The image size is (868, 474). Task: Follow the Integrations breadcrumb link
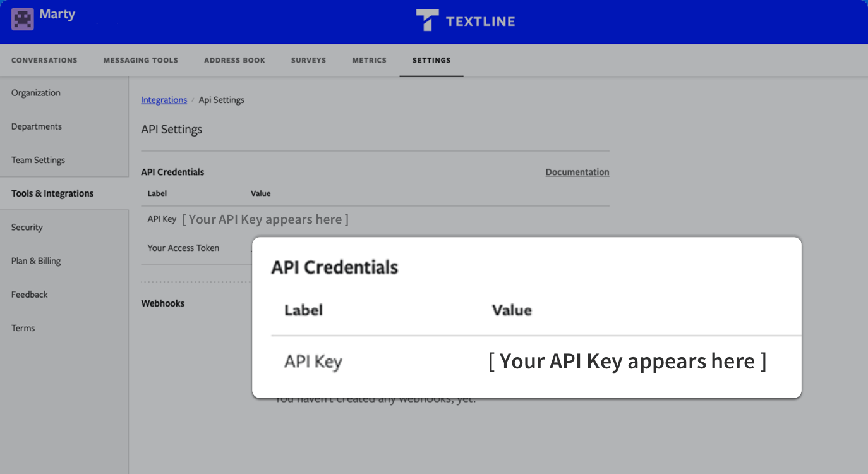164,100
